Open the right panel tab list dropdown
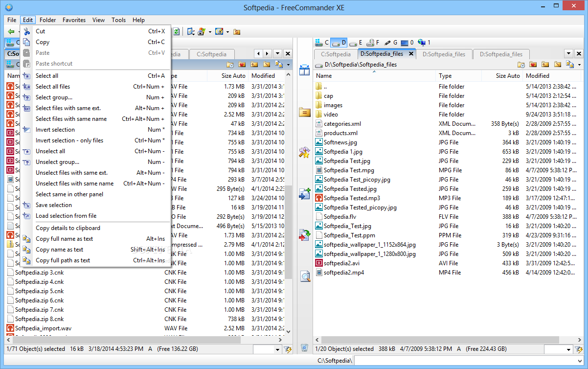588x369 pixels. [568, 54]
